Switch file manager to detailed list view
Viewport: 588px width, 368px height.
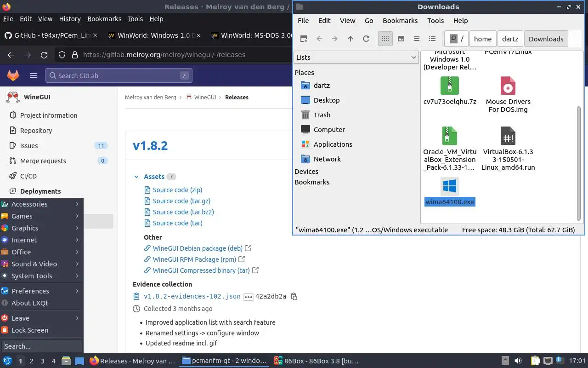[432, 39]
